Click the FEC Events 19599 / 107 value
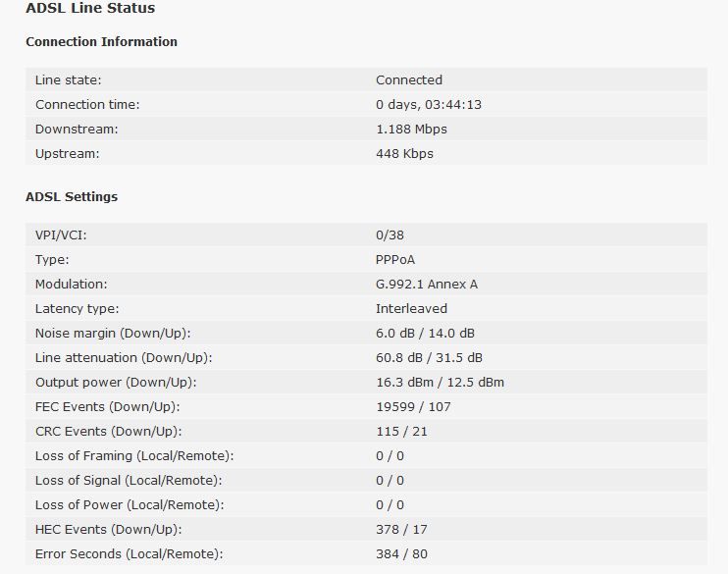728x574 pixels. coord(413,407)
